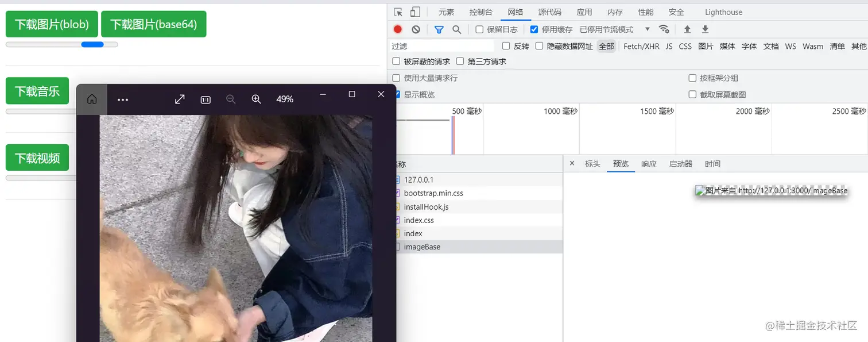Click the image download progress bar
868x342 pixels.
tap(61, 44)
